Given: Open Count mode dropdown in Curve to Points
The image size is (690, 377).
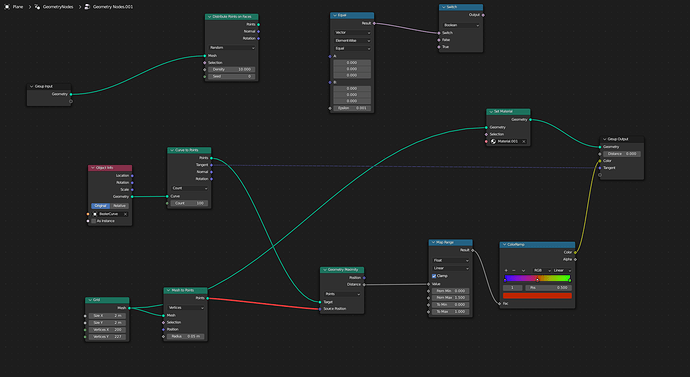Looking at the screenshot, I should [189, 188].
